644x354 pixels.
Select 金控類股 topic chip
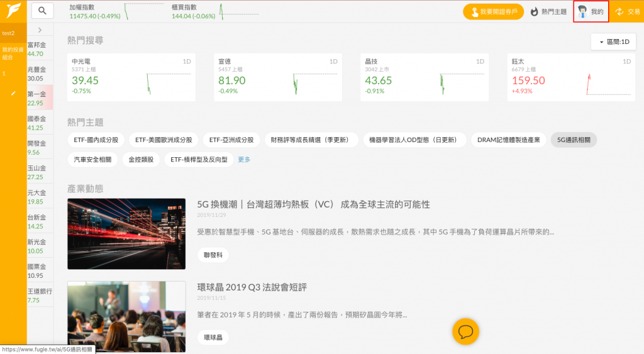[x=141, y=159]
